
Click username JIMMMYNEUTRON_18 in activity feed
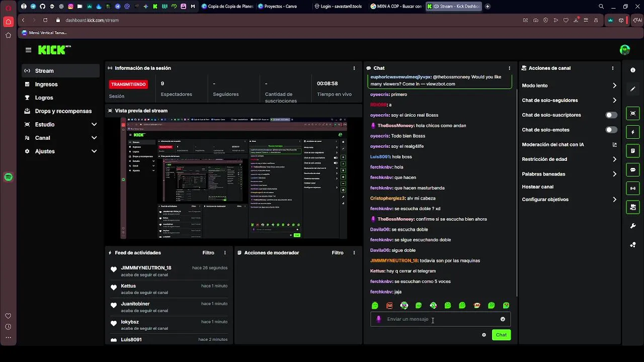[x=146, y=268]
